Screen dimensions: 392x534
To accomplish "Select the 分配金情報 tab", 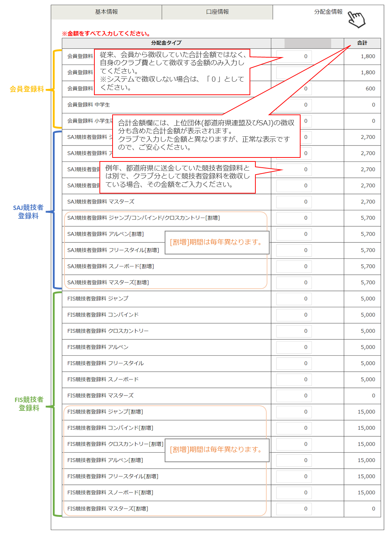I will [328, 12].
